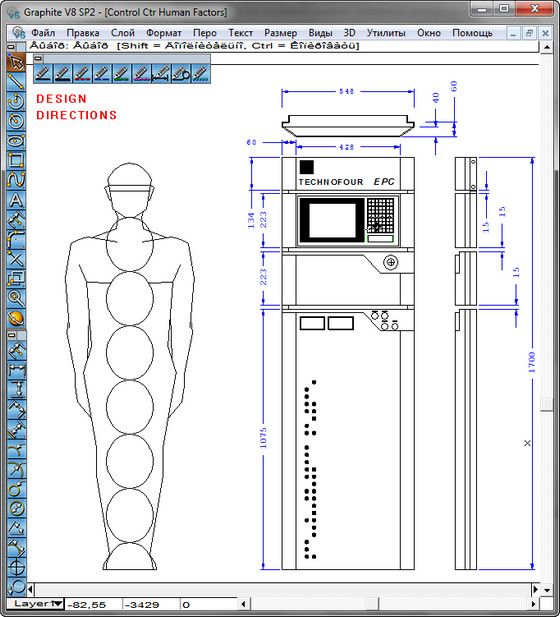The image size is (560, 617).
Task: Choose the green dashed pen style
Action: point(122,73)
